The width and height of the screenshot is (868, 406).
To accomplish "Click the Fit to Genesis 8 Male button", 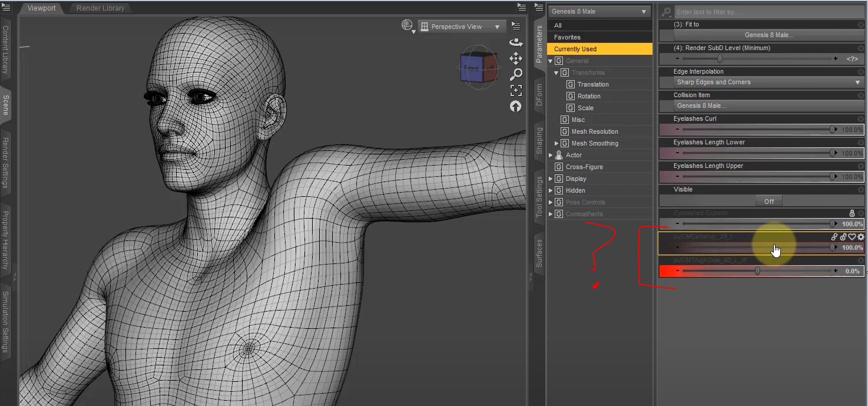I will [768, 35].
